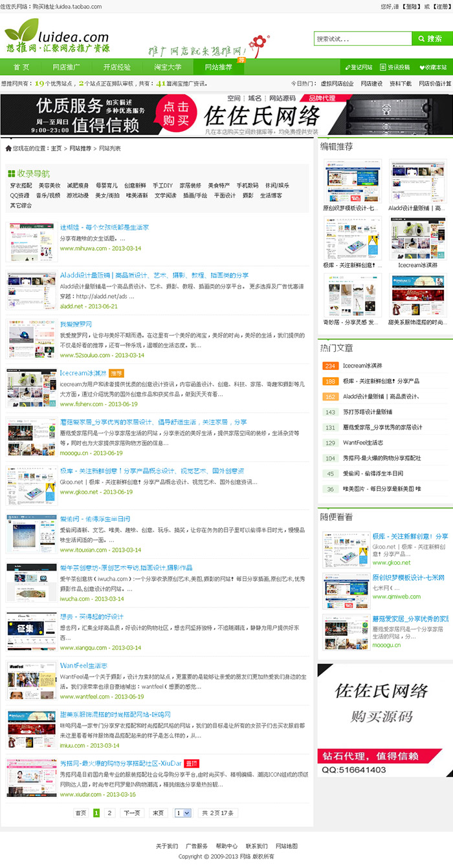This screenshot has height=868, width=453.
Task: Click 登记网站 with play icon
Action: pyautogui.click(x=359, y=67)
